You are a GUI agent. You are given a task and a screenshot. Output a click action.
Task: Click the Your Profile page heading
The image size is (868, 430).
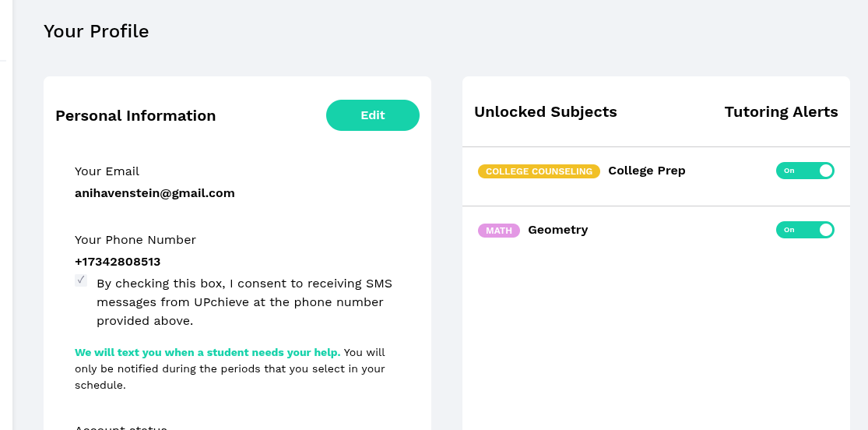pyautogui.click(x=96, y=31)
